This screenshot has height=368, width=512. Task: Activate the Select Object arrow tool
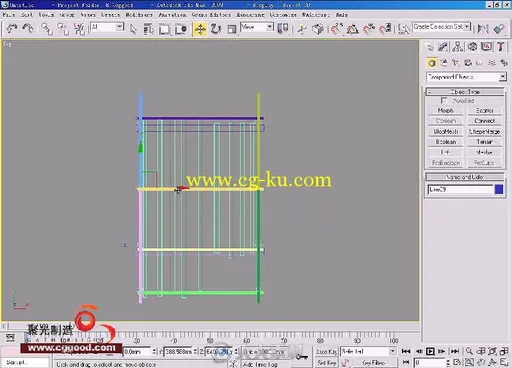[x=133, y=29]
